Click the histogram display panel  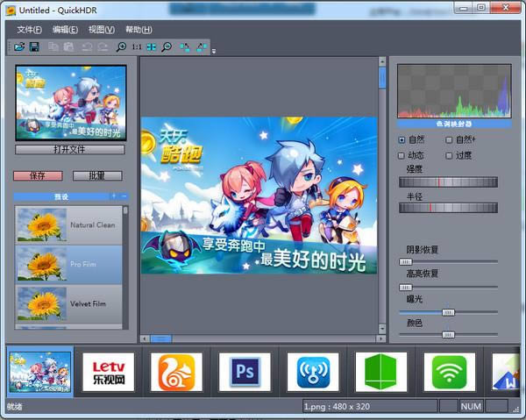tap(454, 91)
